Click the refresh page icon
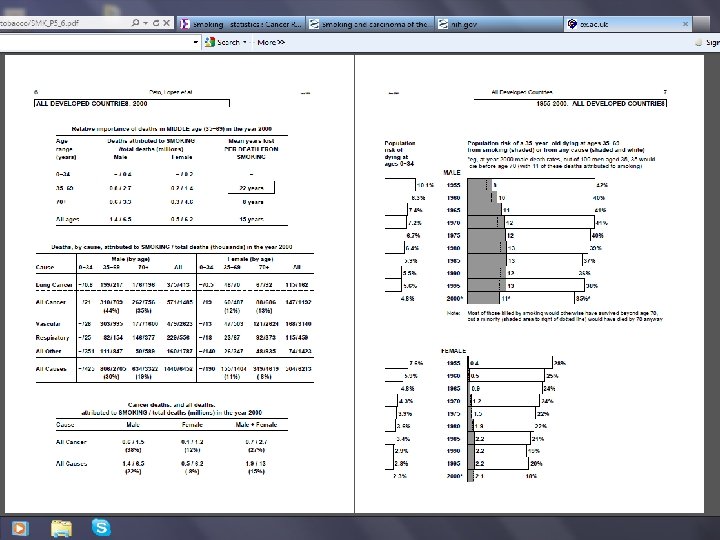Screen dimensions: 720x540 pos(156,22)
